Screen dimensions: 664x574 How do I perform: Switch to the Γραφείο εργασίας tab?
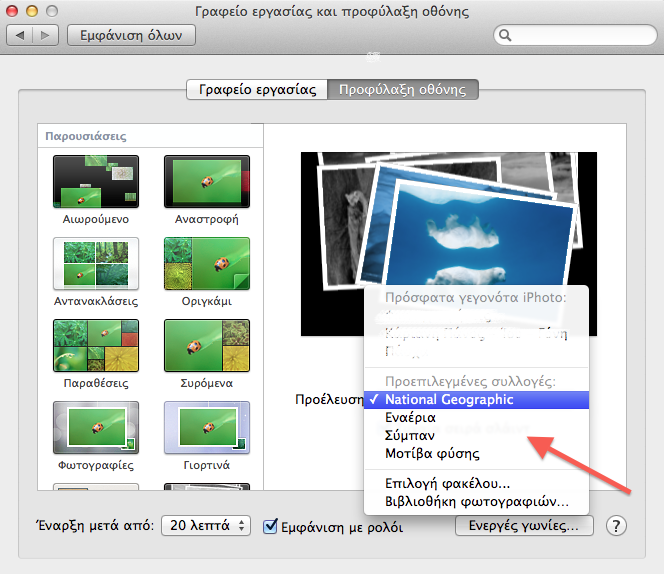point(257,89)
